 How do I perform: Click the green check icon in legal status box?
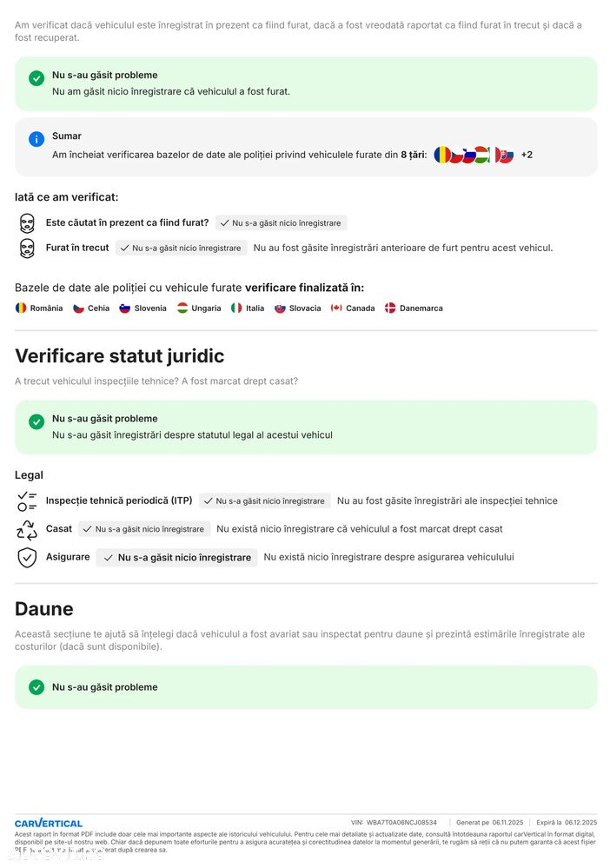36,421
